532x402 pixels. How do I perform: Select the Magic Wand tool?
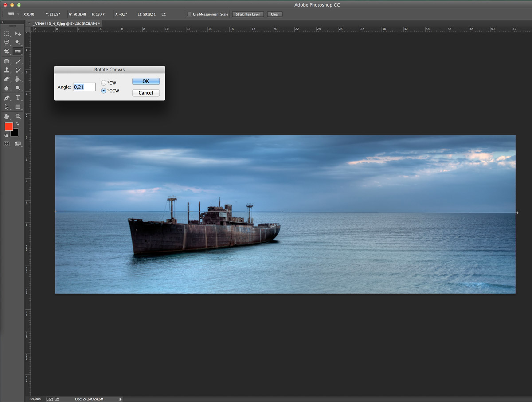(x=18, y=43)
